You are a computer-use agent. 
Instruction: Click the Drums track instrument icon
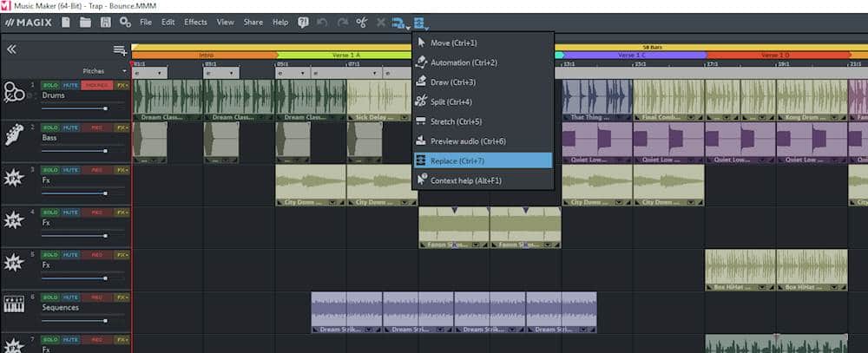click(x=14, y=93)
